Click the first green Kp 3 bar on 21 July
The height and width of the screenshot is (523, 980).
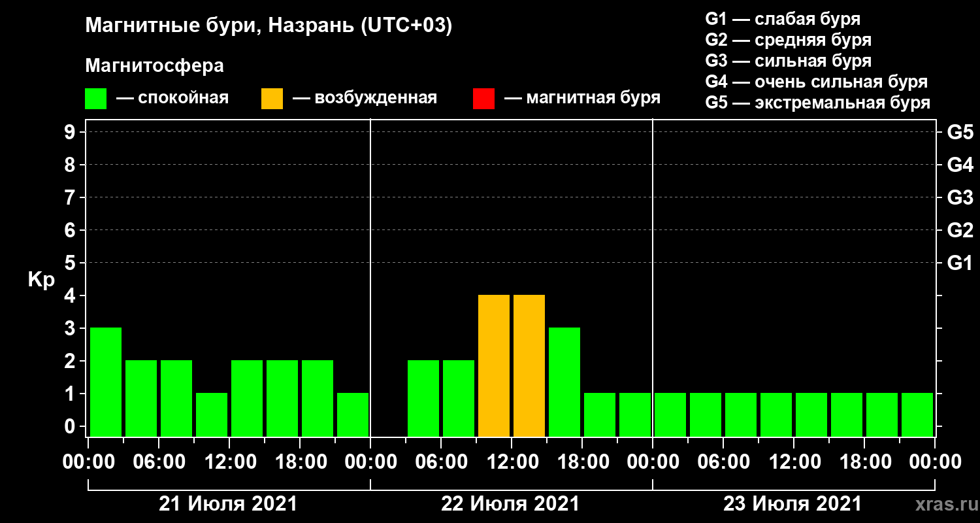pos(106,382)
